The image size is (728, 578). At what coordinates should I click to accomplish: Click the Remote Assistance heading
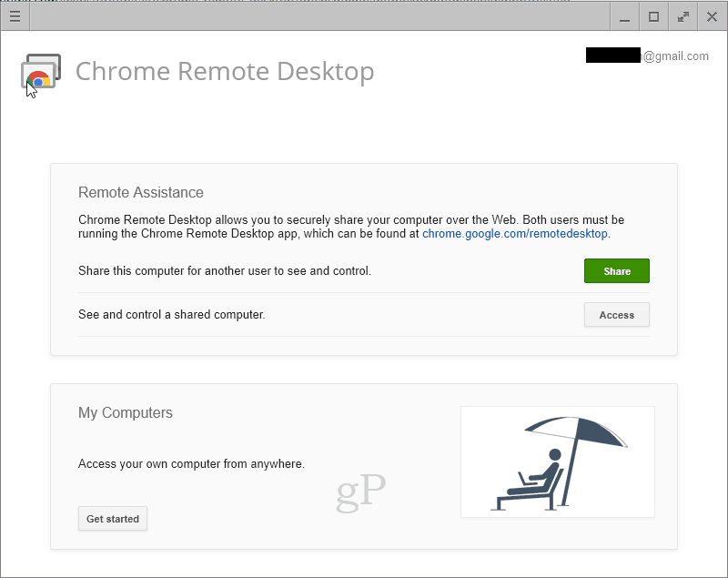(x=141, y=192)
